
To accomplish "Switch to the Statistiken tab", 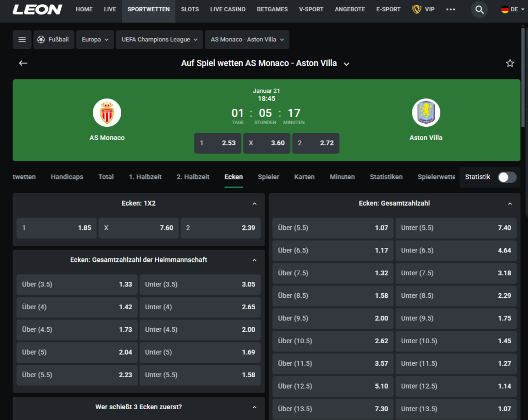I will (386, 177).
